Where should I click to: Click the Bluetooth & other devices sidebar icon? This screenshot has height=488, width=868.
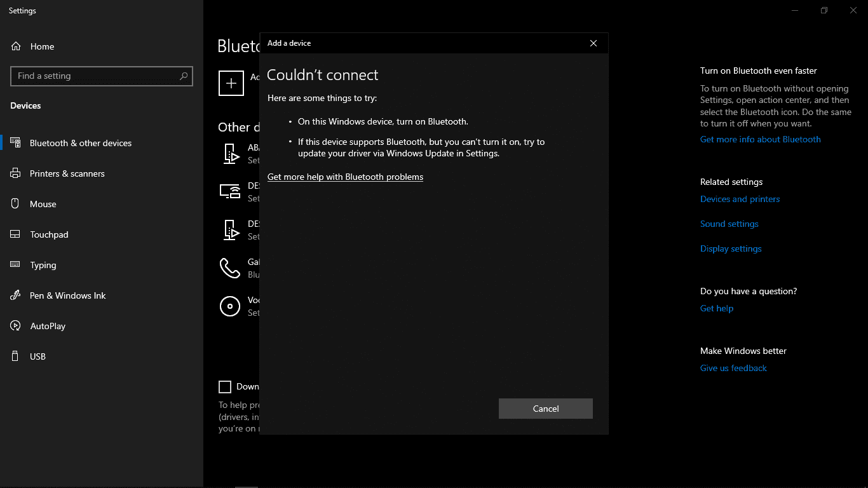(x=15, y=143)
